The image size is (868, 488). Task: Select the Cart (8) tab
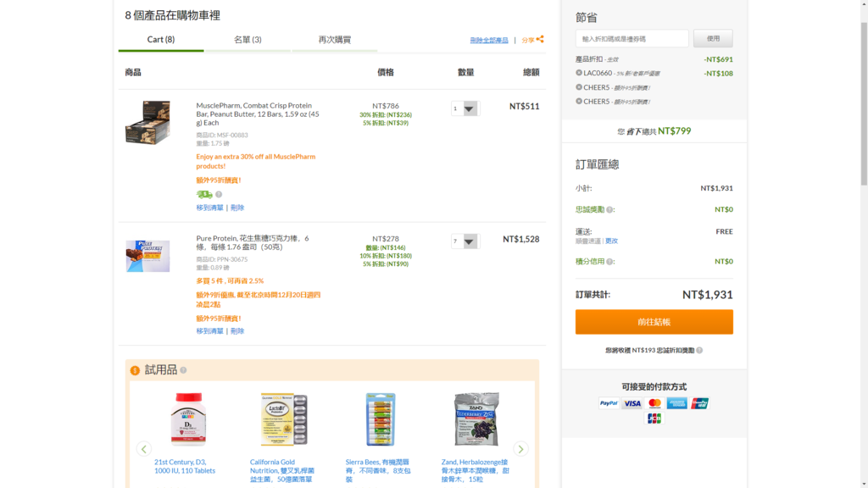click(161, 40)
